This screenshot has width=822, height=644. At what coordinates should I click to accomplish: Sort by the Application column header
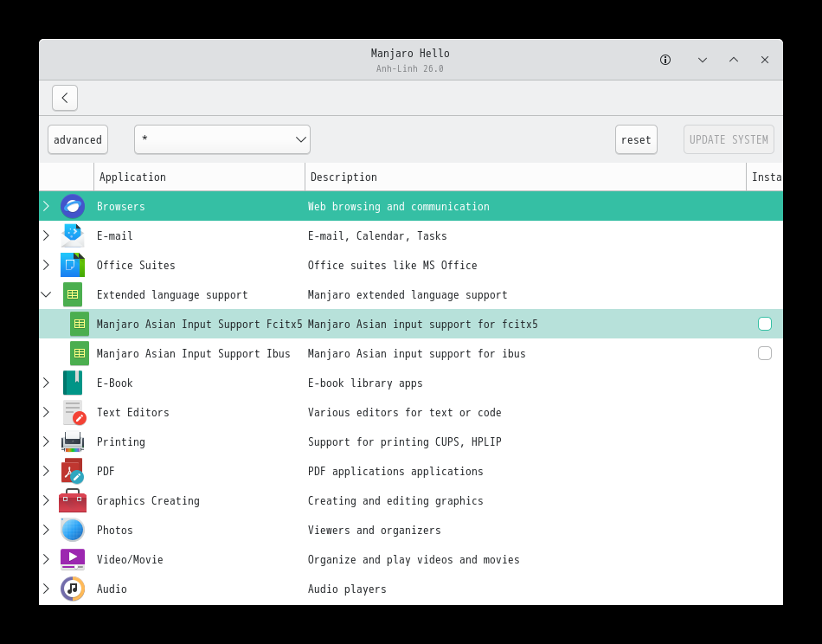(199, 177)
